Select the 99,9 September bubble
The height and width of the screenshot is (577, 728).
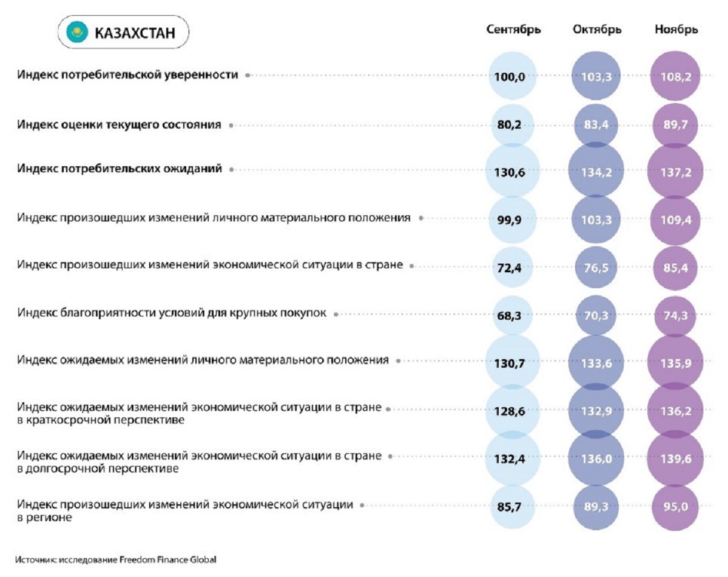click(513, 218)
